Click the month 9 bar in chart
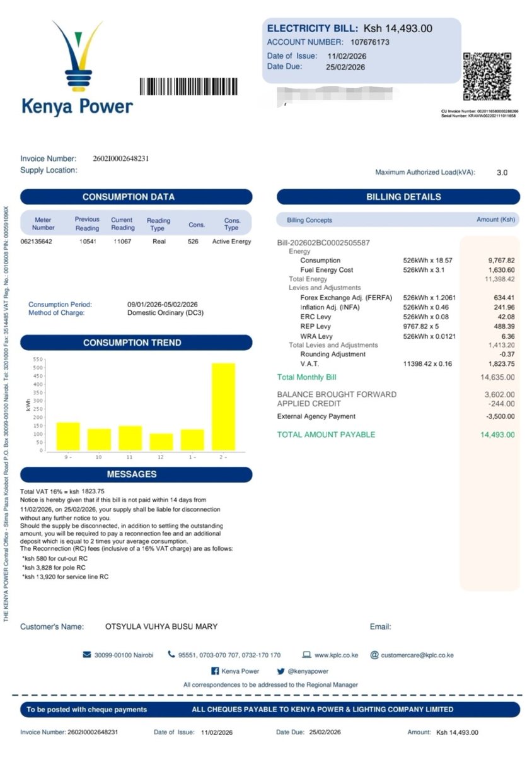 [x=68, y=437]
